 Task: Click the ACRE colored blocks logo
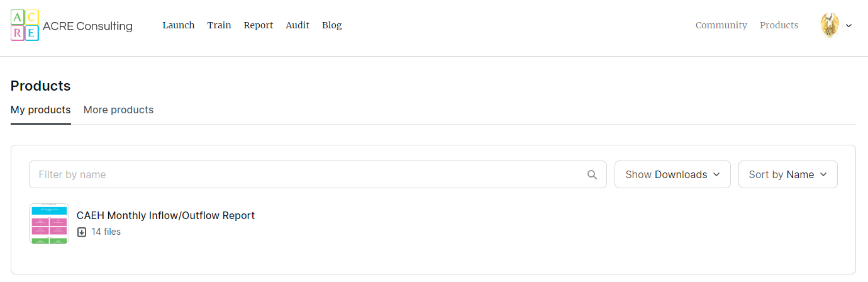tap(25, 26)
